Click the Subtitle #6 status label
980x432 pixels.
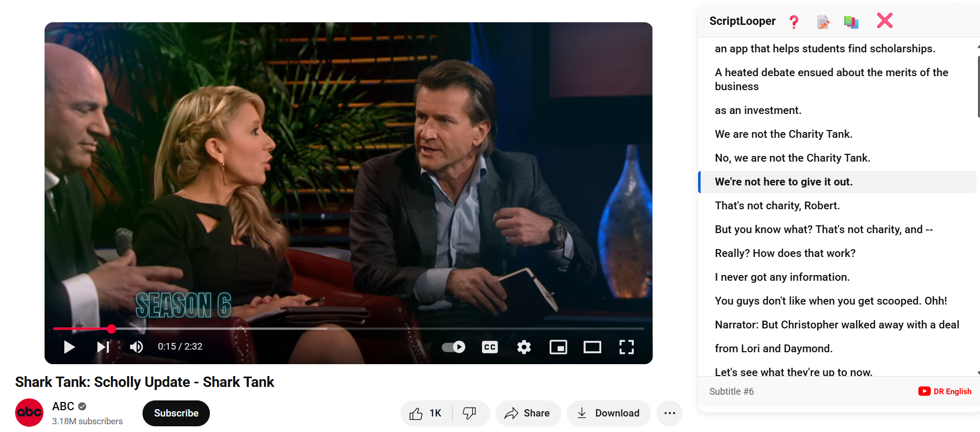coord(731,392)
